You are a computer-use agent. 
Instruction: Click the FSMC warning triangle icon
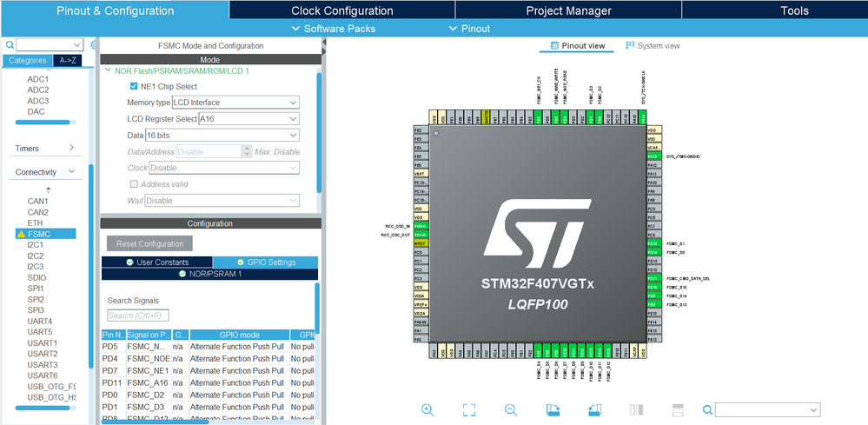(x=21, y=234)
